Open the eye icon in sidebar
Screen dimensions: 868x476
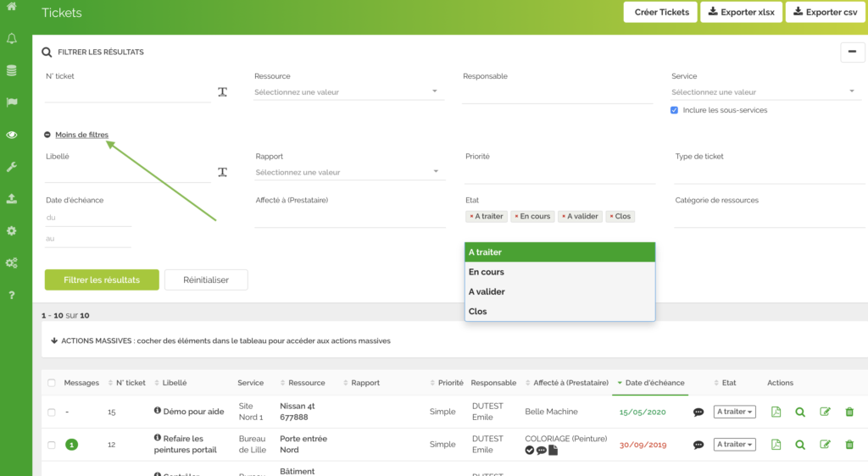(x=12, y=135)
